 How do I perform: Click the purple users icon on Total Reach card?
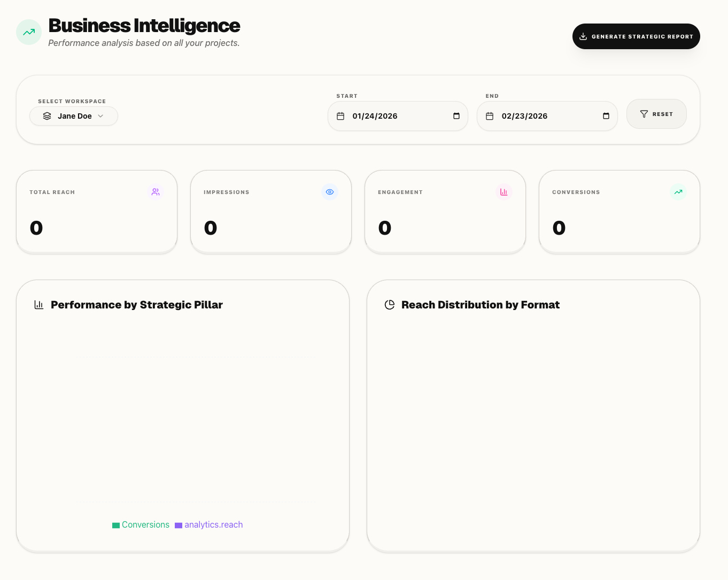coord(156,192)
